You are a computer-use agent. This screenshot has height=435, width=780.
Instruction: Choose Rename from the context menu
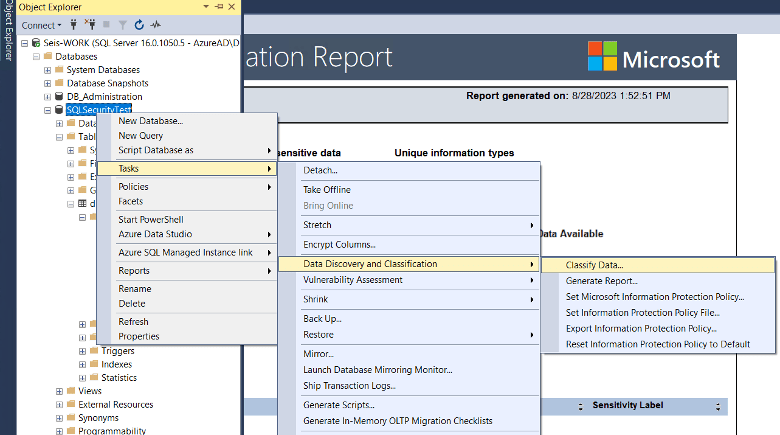point(187,289)
